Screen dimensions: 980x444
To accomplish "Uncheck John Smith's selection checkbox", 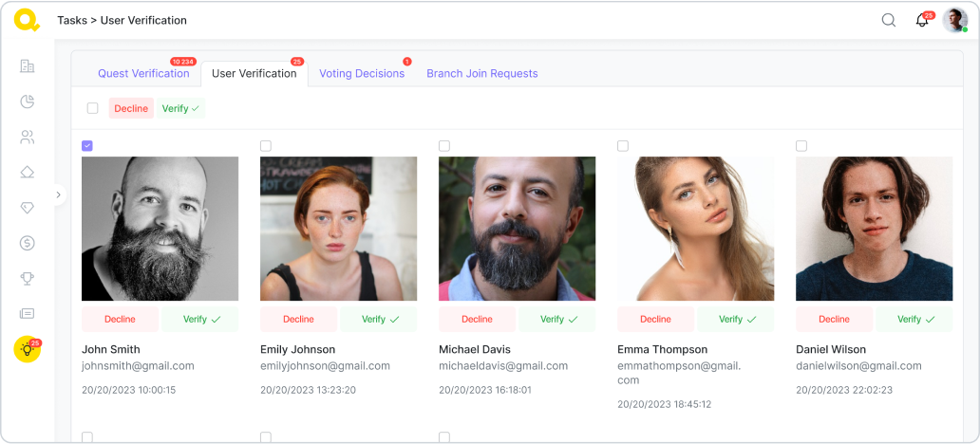I will point(87,145).
